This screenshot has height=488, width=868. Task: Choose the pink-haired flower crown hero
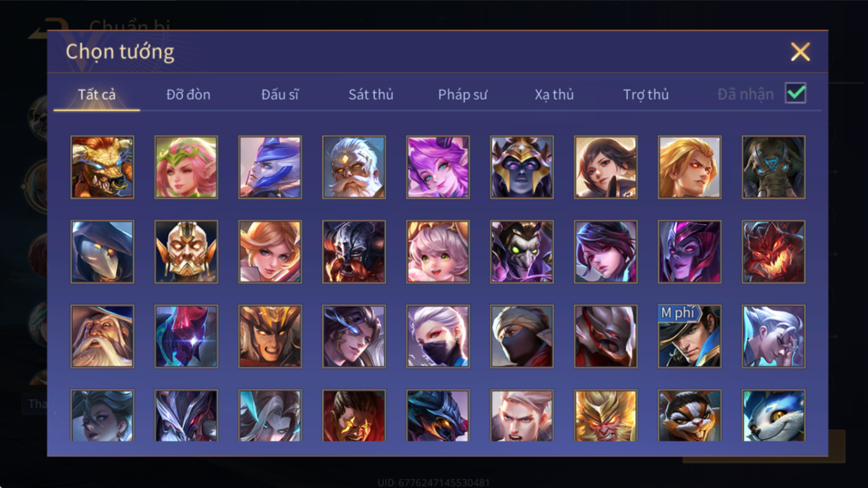tap(186, 167)
